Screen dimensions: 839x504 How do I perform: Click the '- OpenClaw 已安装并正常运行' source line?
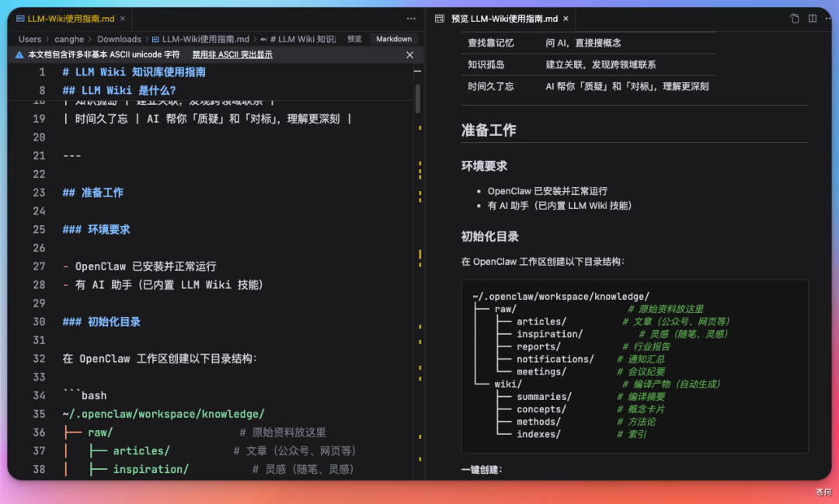(140, 266)
